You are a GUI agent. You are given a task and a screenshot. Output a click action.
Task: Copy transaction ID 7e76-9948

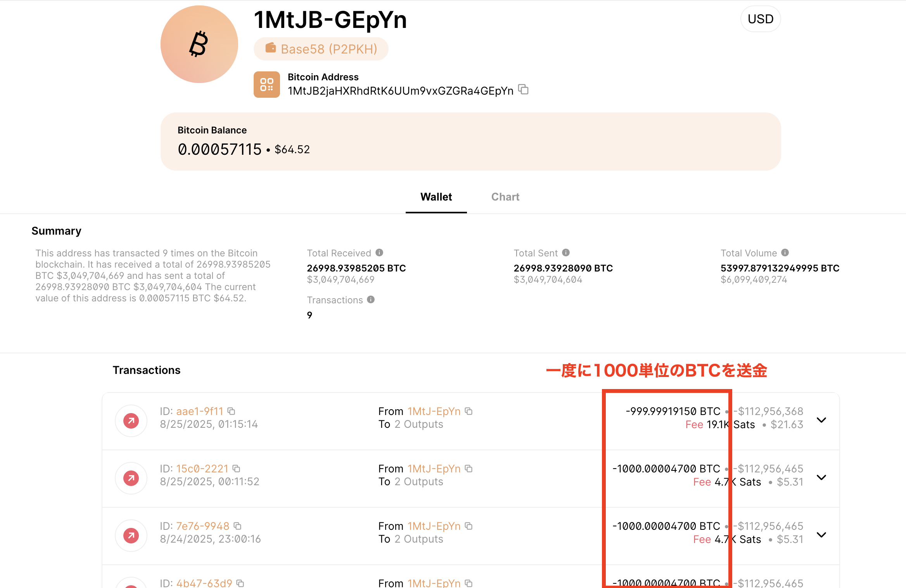click(238, 526)
